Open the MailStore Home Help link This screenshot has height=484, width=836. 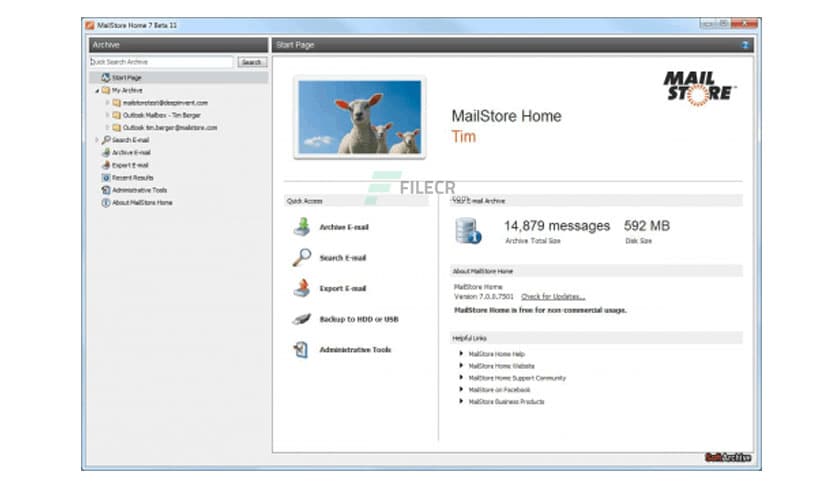tap(496, 354)
